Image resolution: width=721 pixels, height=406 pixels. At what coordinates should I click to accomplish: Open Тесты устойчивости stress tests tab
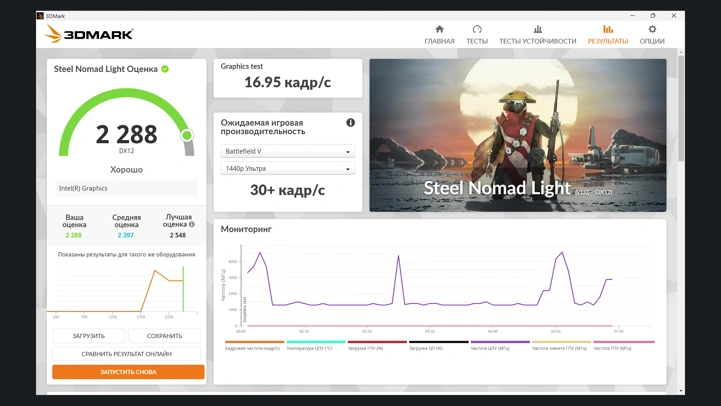[x=538, y=35]
